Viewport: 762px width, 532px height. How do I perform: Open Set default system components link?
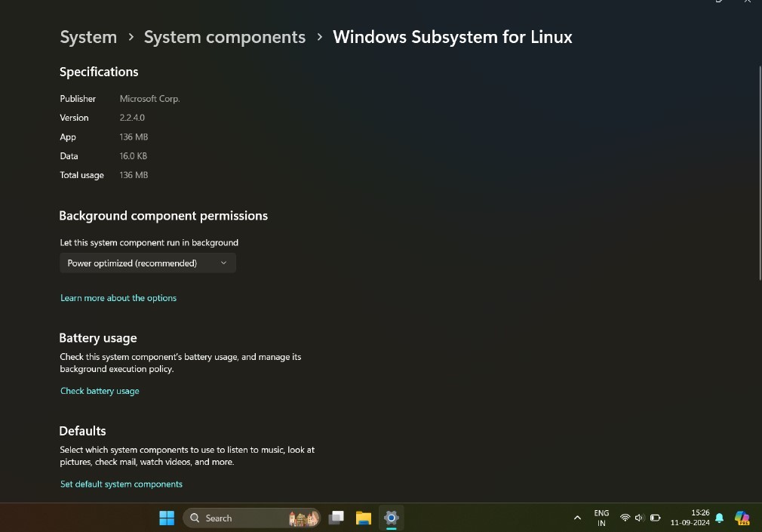(121, 484)
